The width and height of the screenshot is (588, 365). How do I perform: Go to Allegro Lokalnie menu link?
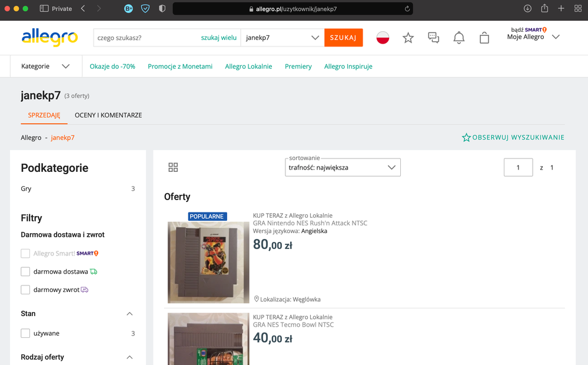coord(248,67)
